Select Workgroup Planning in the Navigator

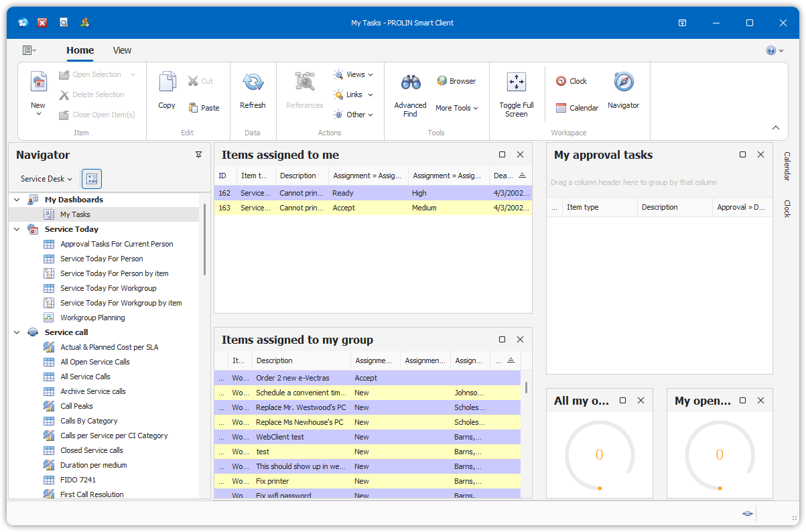pyautogui.click(x=92, y=318)
